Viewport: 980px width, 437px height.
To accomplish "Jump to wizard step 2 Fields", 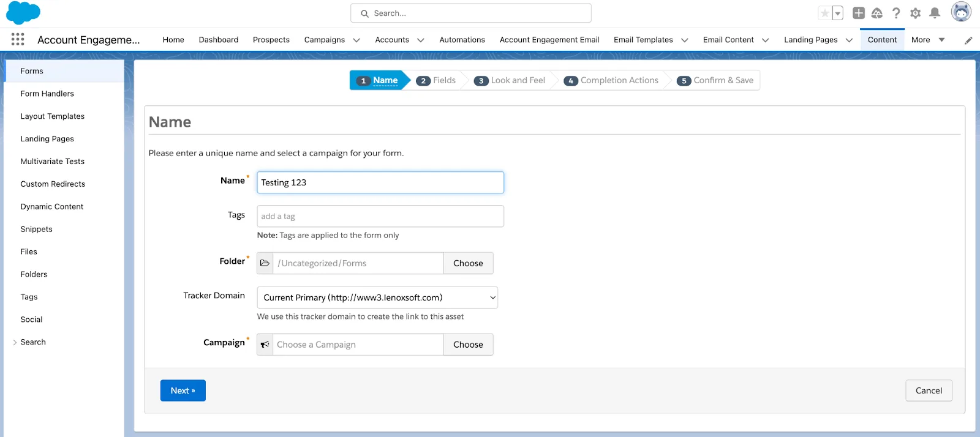I will [x=436, y=80].
